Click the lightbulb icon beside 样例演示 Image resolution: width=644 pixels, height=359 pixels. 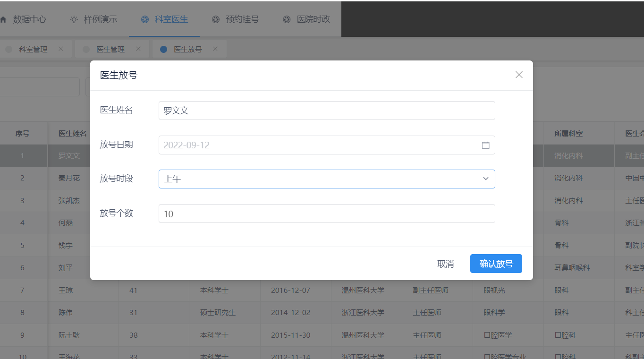[x=74, y=19]
